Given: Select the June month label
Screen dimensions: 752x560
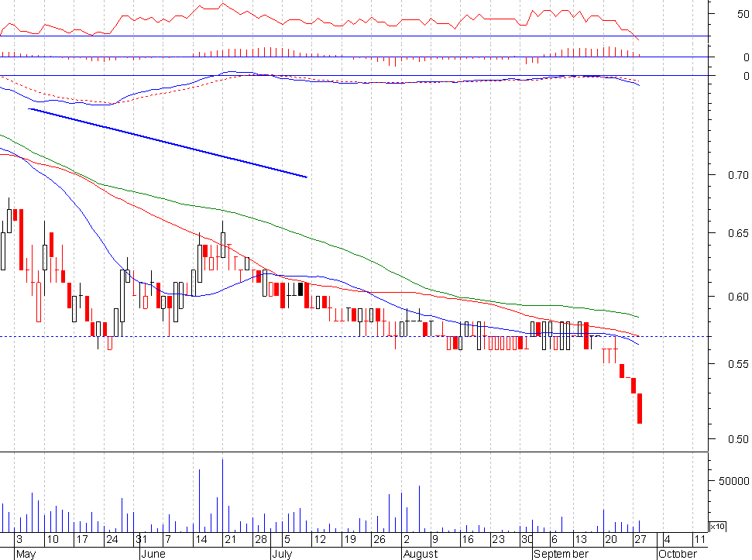Looking at the screenshot, I should click(x=153, y=555).
